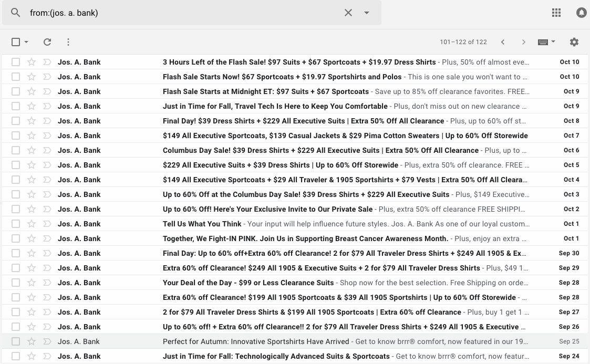Star the Just in Time for Fall: Technologically Advanced email
This screenshot has height=364, width=590.
click(31, 356)
